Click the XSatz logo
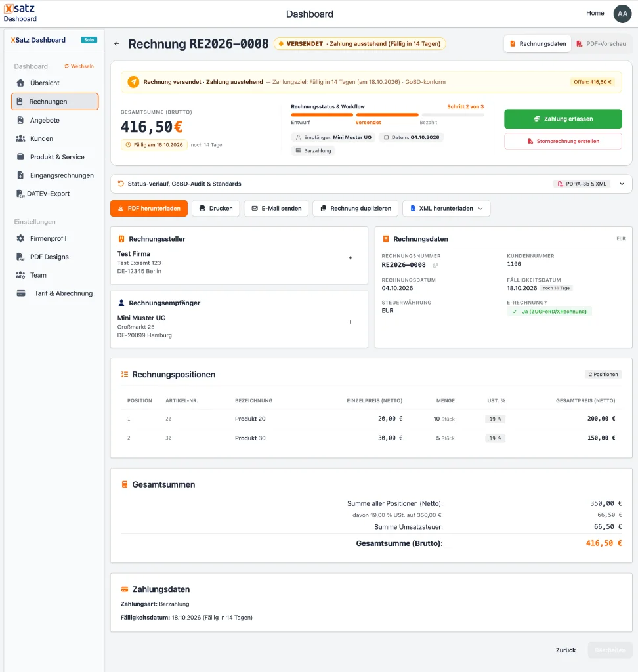Image resolution: width=638 pixels, height=672 pixels. click(20, 9)
